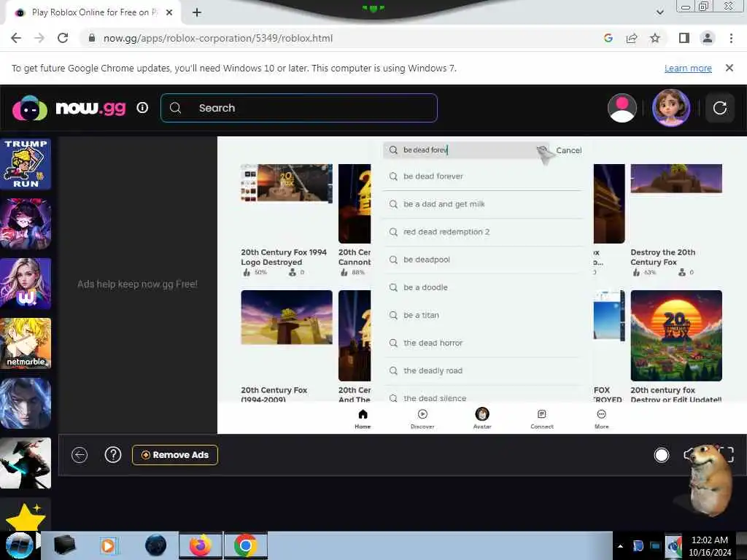The height and width of the screenshot is (560, 747).
Task: Open the Google lens icon in address bar
Action: coord(608,38)
